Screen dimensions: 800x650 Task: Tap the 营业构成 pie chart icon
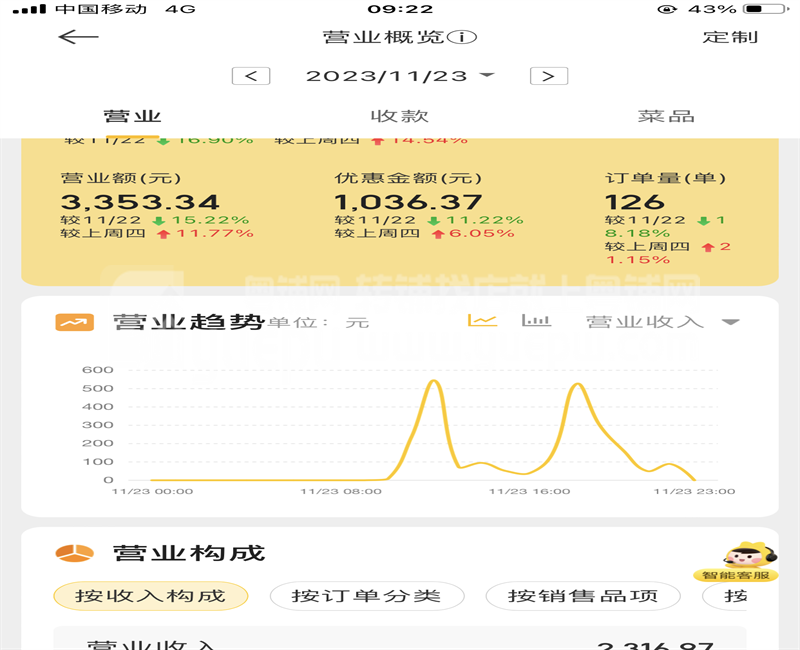[74, 553]
